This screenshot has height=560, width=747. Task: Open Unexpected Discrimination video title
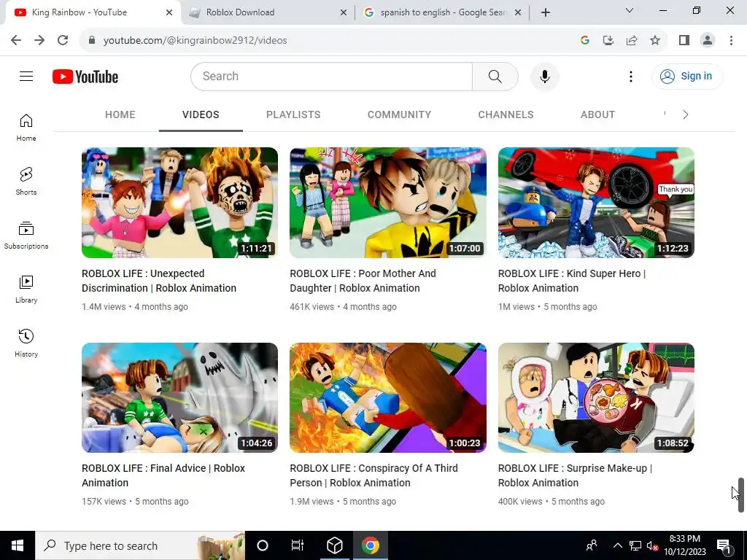(x=159, y=281)
